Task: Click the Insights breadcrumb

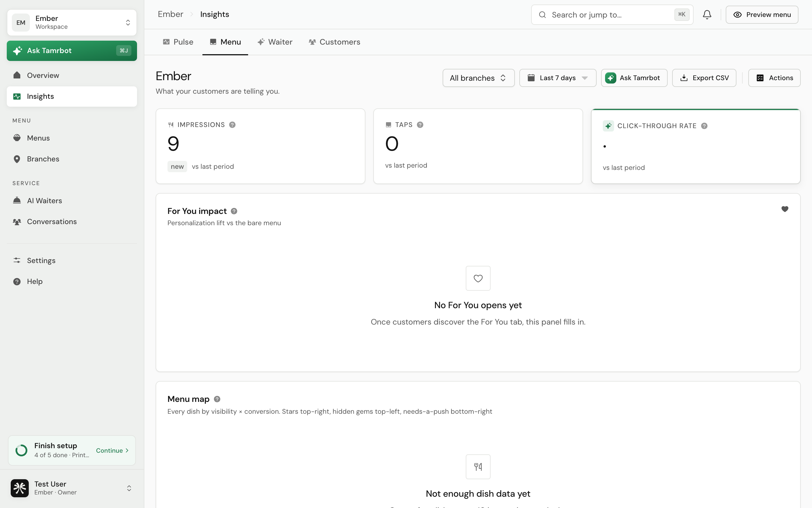Action: 214,14
